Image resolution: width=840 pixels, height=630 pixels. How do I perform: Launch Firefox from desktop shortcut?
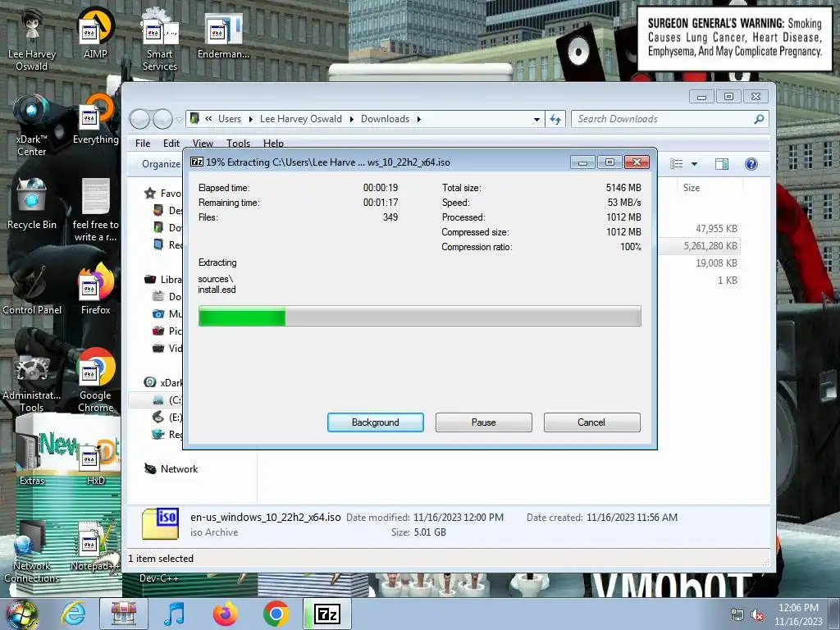(95, 290)
